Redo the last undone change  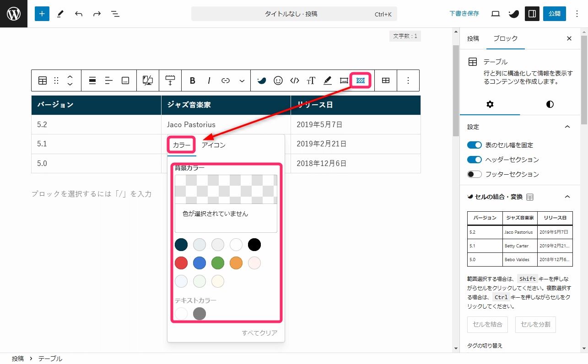pos(97,14)
